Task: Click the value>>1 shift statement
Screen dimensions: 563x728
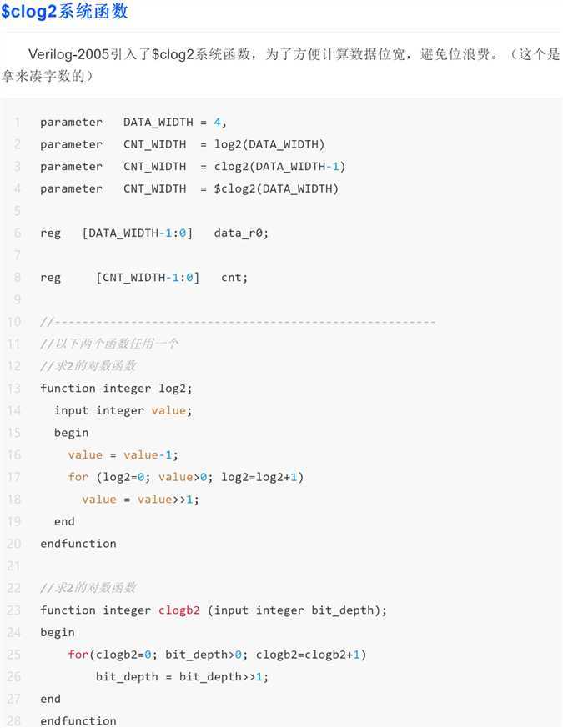Action: pos(140,500)
